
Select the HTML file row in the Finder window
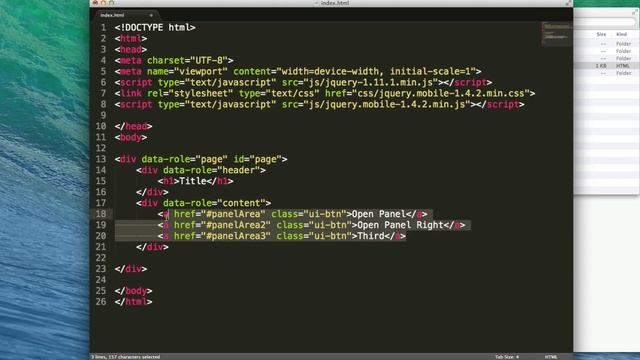coord(607,66)
